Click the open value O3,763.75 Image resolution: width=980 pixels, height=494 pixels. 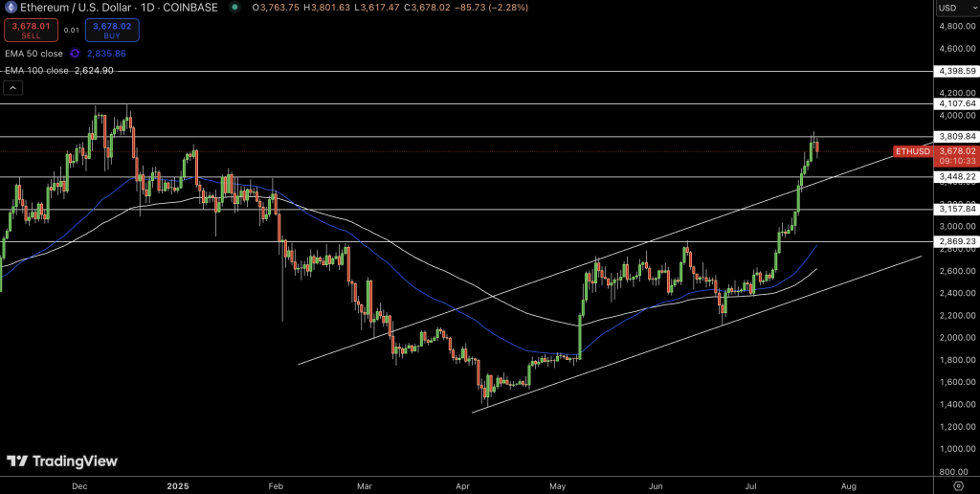[277, 8]
